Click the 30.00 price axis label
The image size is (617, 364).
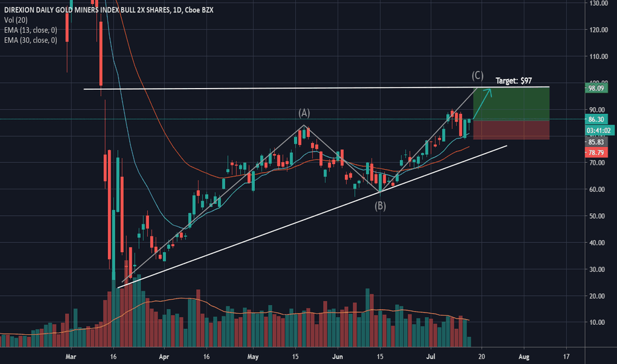click(x=597, y=269)
